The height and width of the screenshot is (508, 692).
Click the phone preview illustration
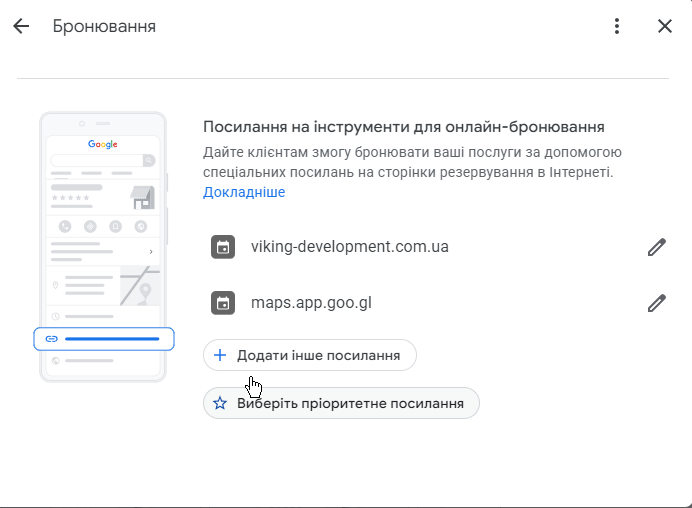pos(104,247)
